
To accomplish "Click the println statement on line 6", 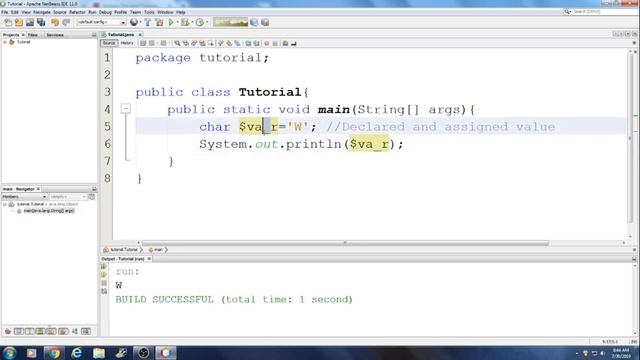I will tap(301, 144).
